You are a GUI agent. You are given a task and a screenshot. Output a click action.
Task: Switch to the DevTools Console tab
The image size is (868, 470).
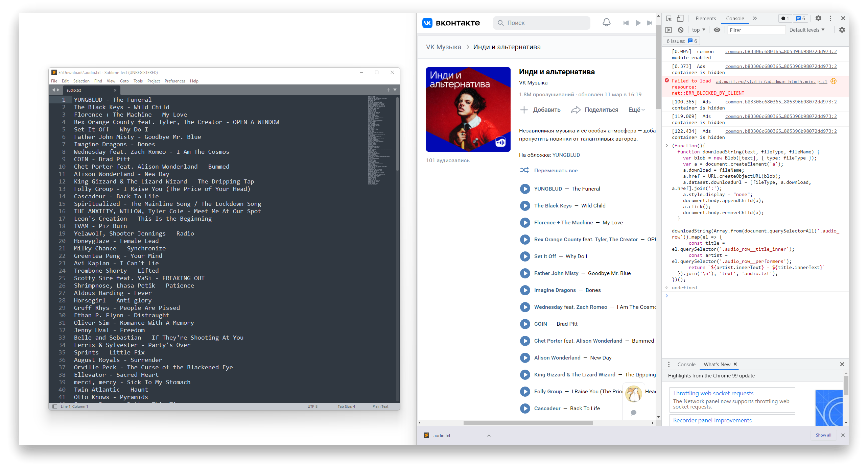(x=735, y=19)
